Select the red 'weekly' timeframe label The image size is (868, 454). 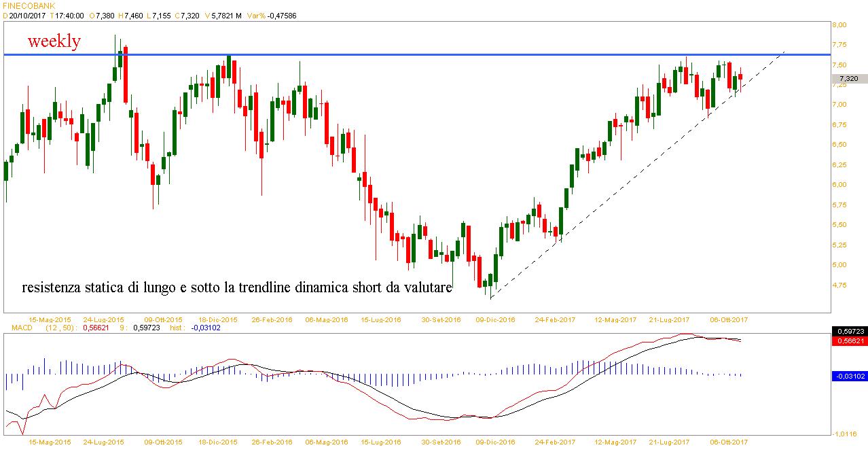click(54, 41)
